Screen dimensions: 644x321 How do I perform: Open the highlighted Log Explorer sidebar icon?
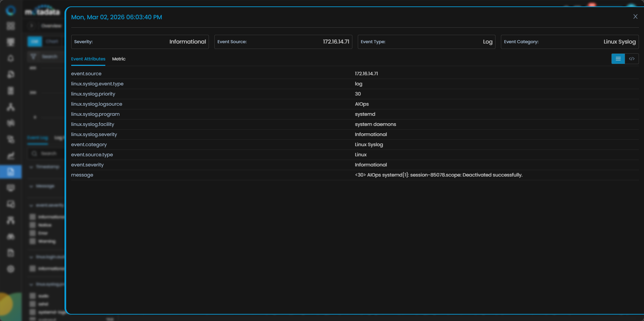pyautogui.click(x=11, y=171)
